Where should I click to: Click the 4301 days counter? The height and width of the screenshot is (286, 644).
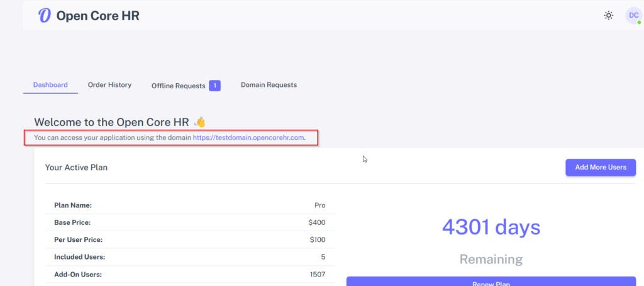click(x=491, y=227)
